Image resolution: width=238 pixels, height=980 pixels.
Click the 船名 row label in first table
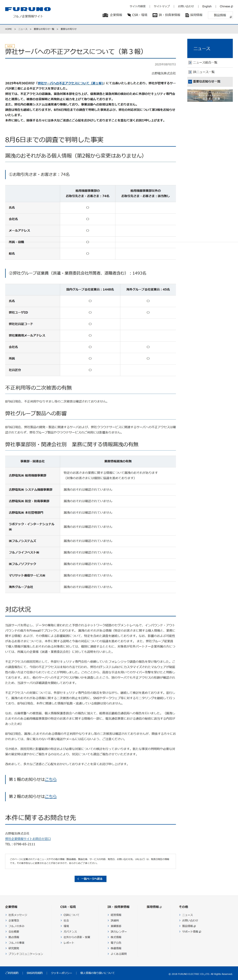click(x=12, y=253)
